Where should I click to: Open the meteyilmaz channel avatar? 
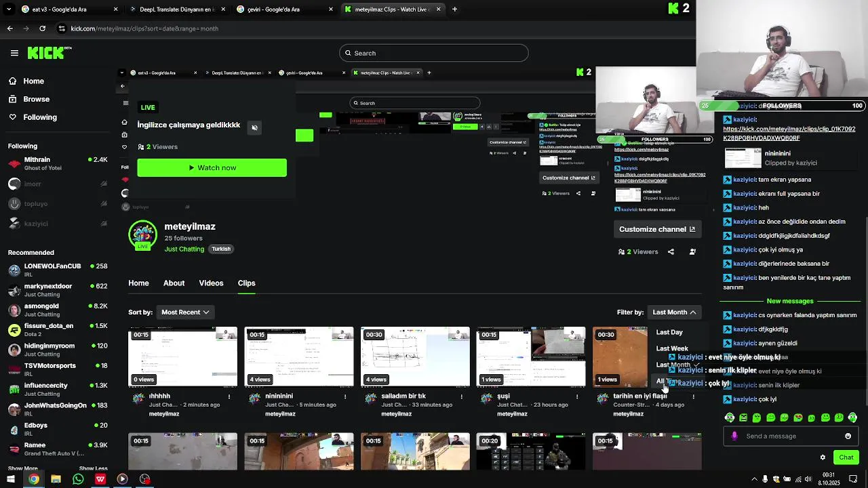tap(142, 235)
